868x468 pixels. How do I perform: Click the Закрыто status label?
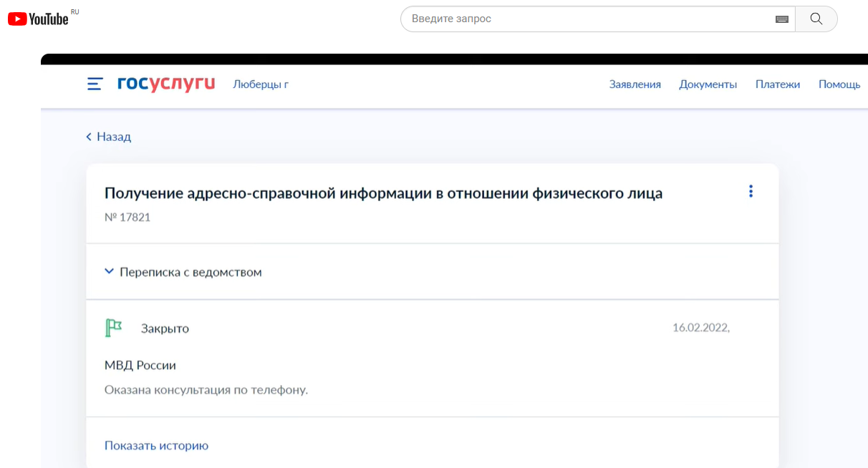click(x=165, y=328)
